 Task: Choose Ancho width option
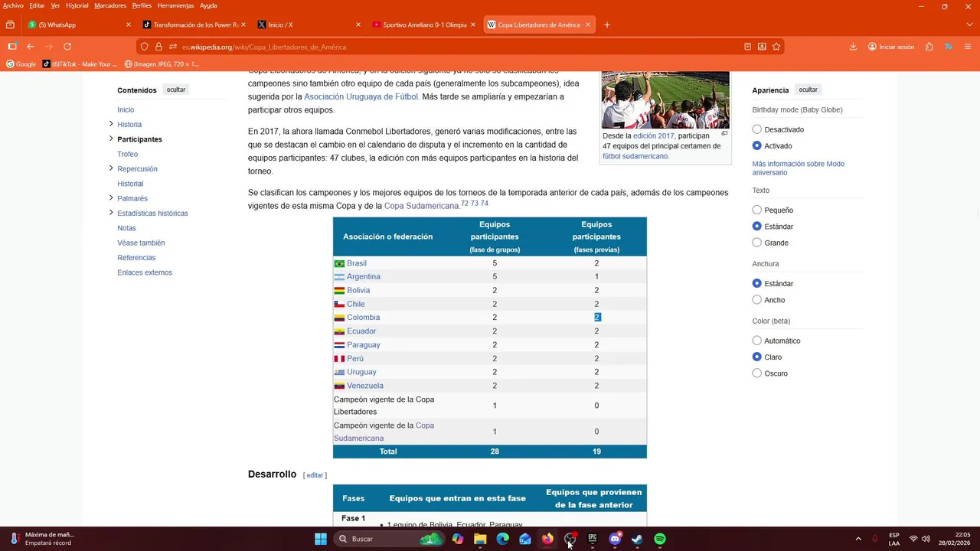756,299
